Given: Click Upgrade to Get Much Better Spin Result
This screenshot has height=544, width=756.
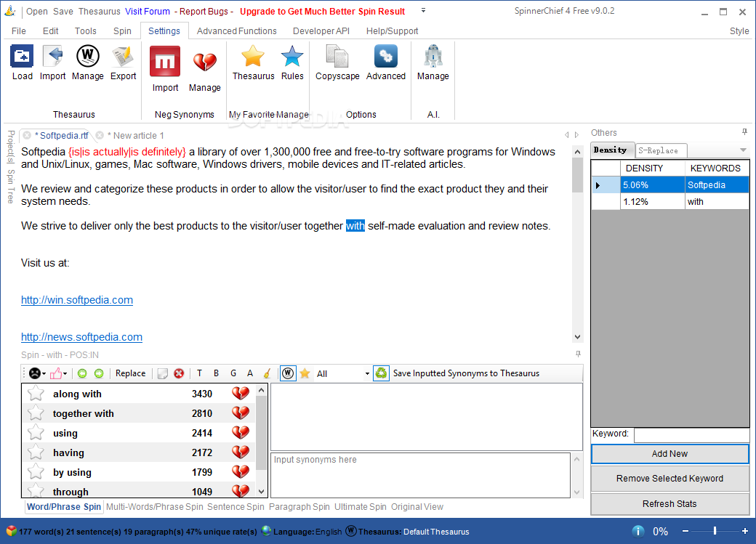Looking at the screenshot, I should click(322, 11).
